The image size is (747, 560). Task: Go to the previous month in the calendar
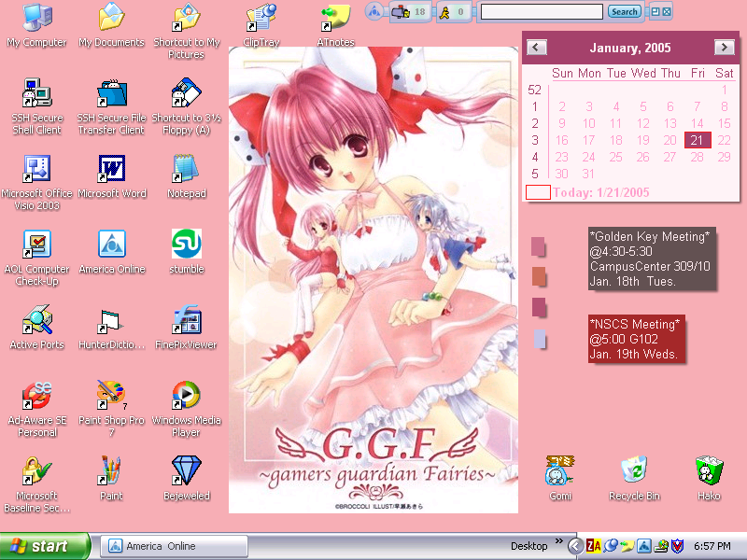(x=536, y=48)
